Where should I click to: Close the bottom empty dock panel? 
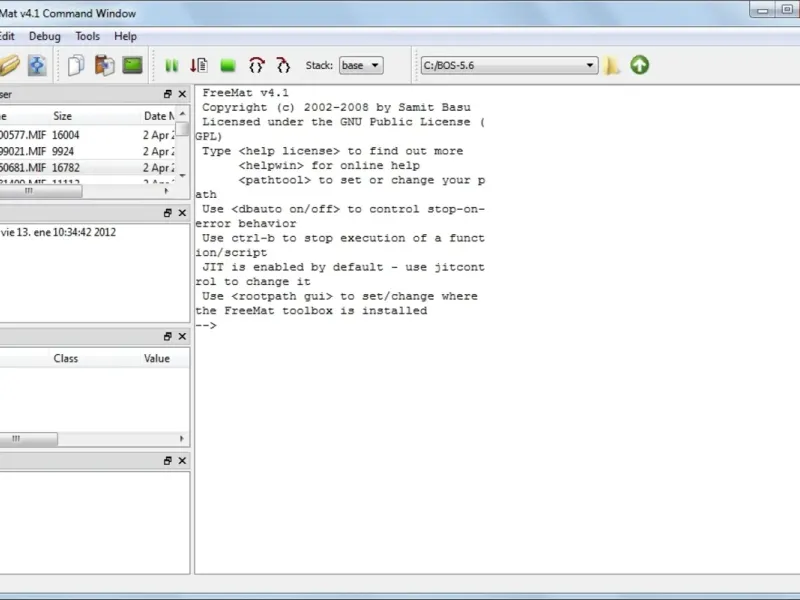pyautogui.click(x=182, y=461)
